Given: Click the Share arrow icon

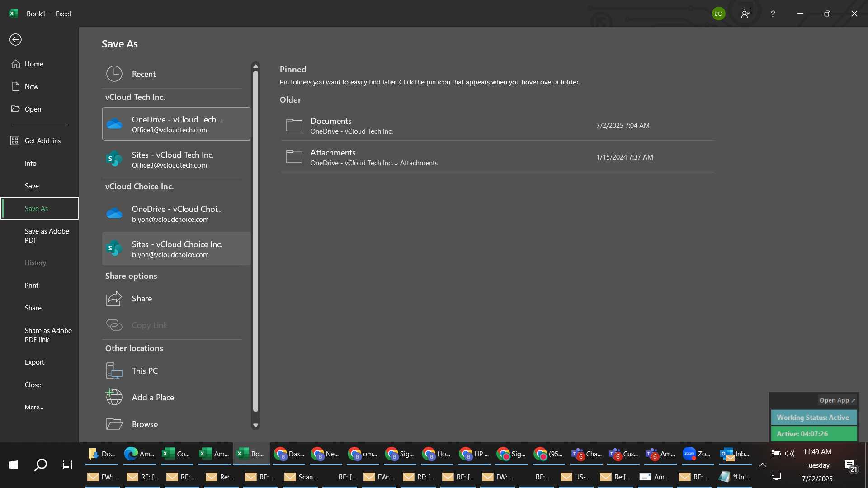Looking at the screenshot, I should pos(114,299).
